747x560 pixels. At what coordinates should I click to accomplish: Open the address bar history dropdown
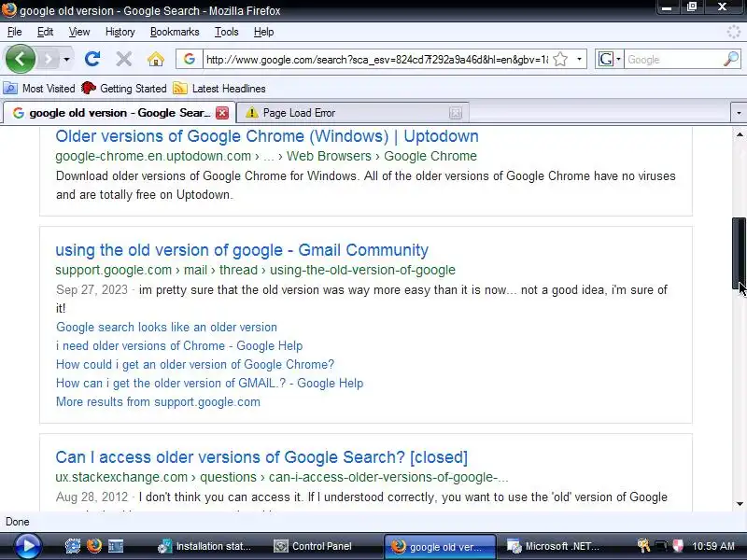pos(579,60)
